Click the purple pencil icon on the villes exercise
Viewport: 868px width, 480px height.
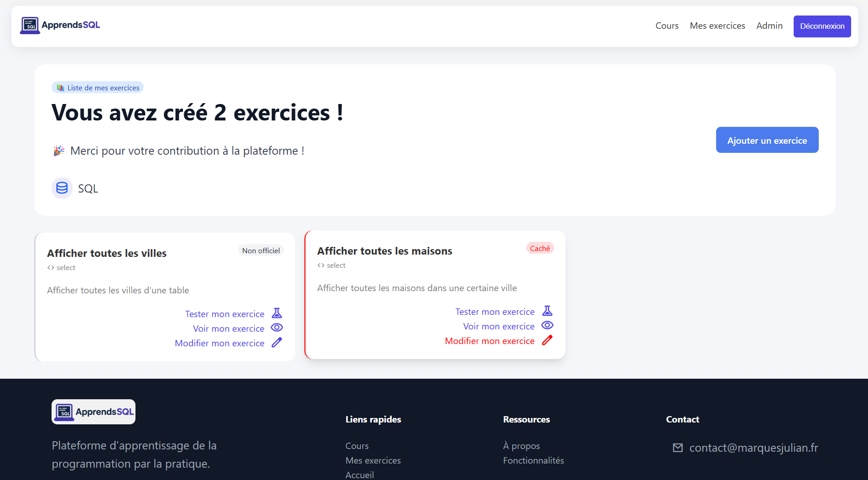click(277, 342)
